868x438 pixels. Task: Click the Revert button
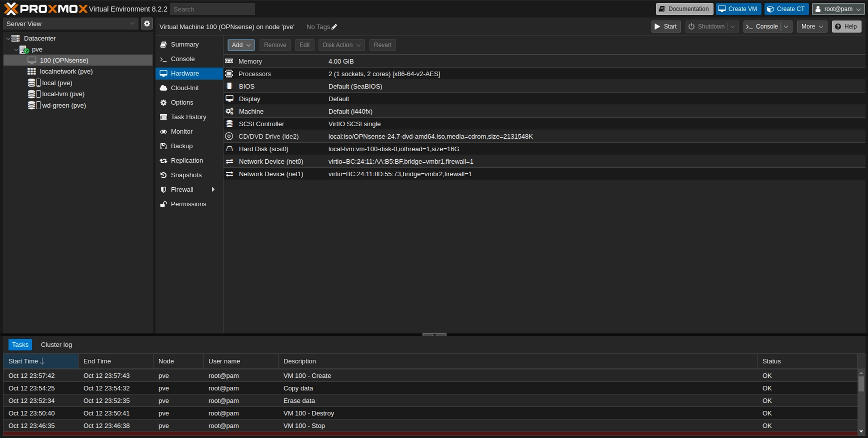coord(382,45)
